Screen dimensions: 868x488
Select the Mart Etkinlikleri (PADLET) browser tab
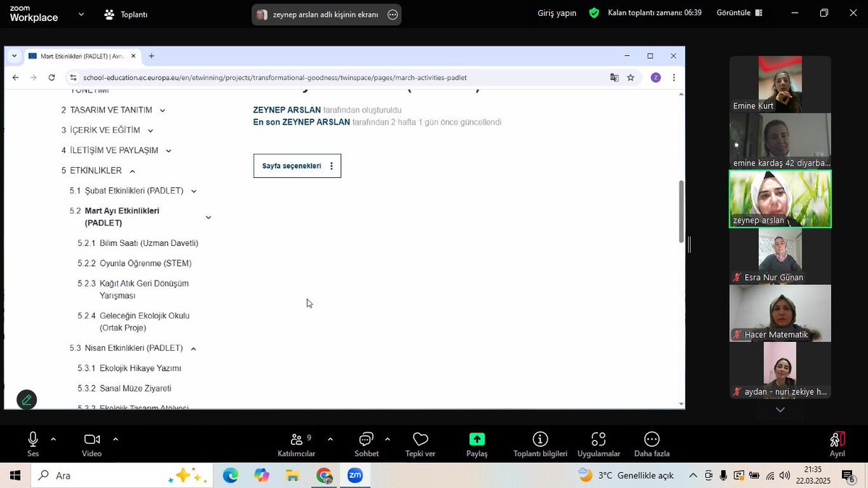tap(82, 56)
